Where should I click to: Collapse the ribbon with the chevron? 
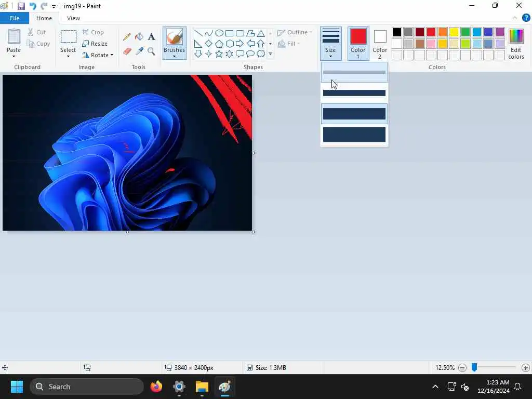click(x=515, y=18)
